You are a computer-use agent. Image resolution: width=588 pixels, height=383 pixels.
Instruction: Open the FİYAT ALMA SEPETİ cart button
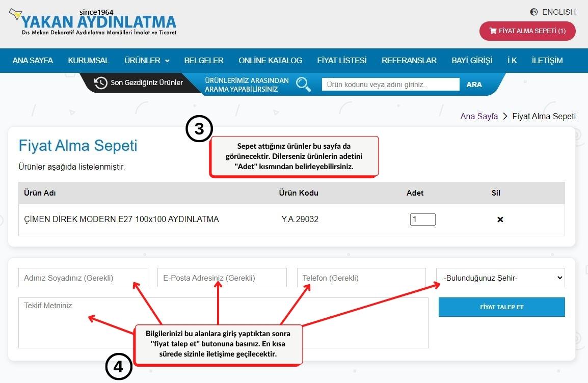coord(527,31)
